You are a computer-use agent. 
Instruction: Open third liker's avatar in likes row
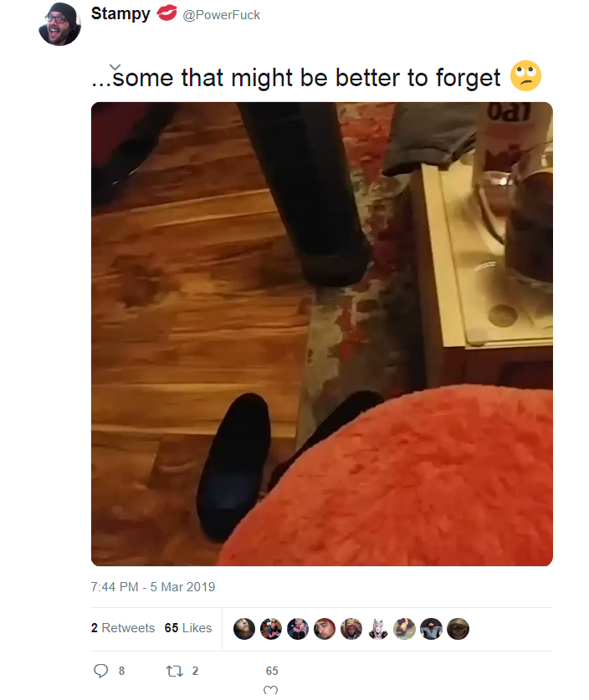(298, 629)
